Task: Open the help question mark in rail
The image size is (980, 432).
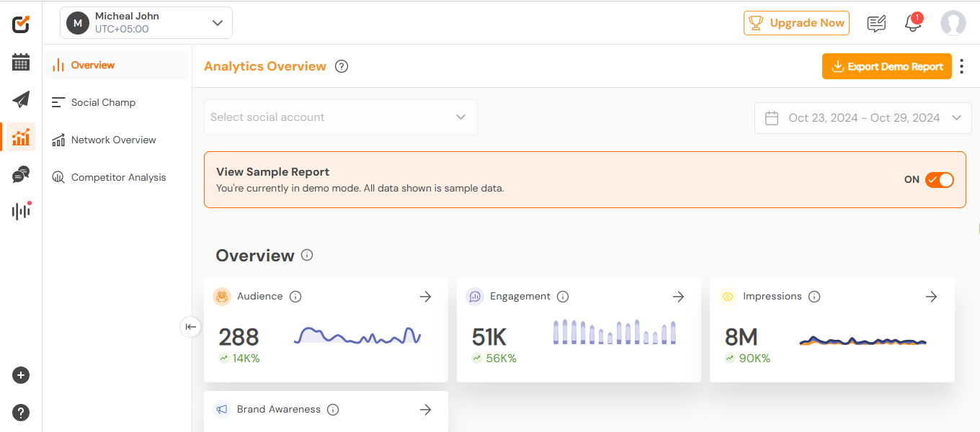Action: tap(21, 413)
